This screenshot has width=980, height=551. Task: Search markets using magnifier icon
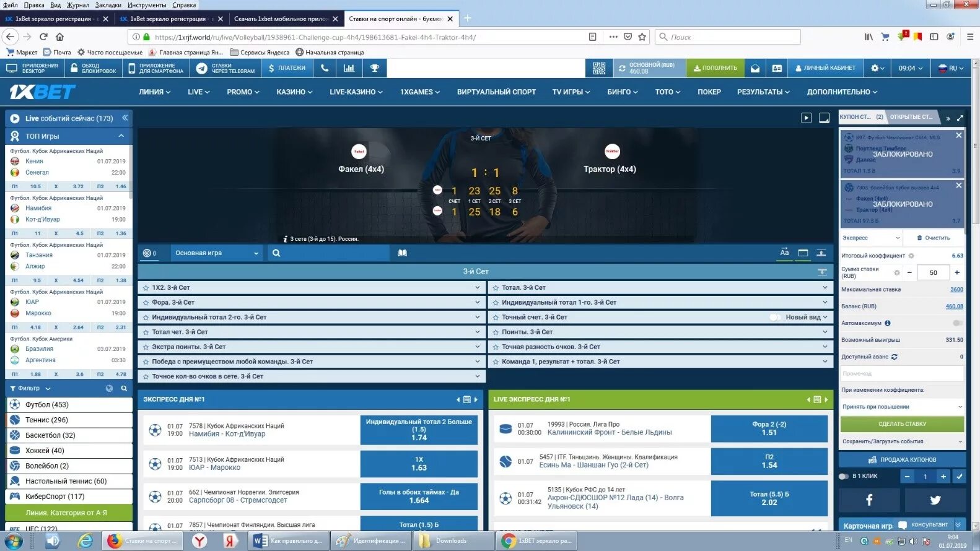click(x=276, y=253)
